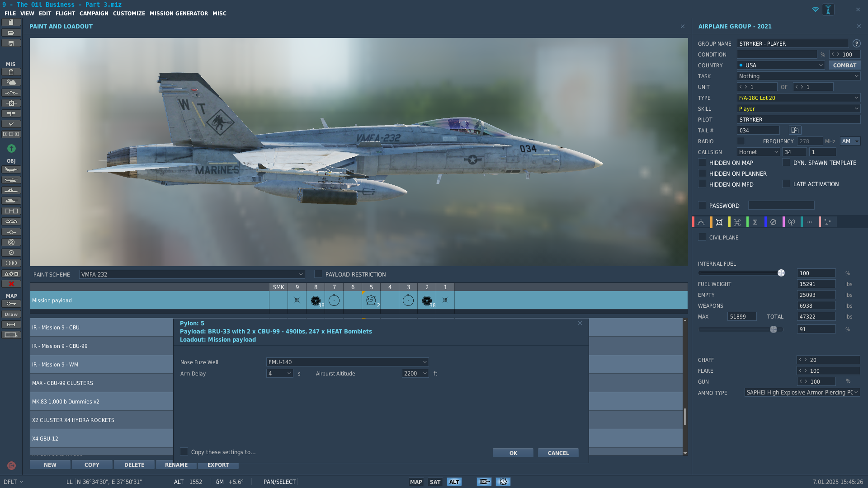The width and height of the screenshot is (868, 488).
Task: Open the weather cloud icon
Action: tap(11, 82)
